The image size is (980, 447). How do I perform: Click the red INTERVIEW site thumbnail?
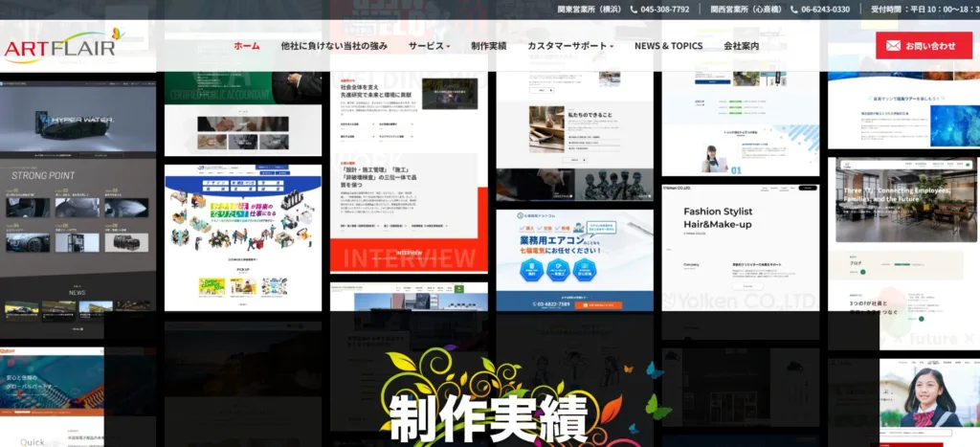(x=409, y=230)
